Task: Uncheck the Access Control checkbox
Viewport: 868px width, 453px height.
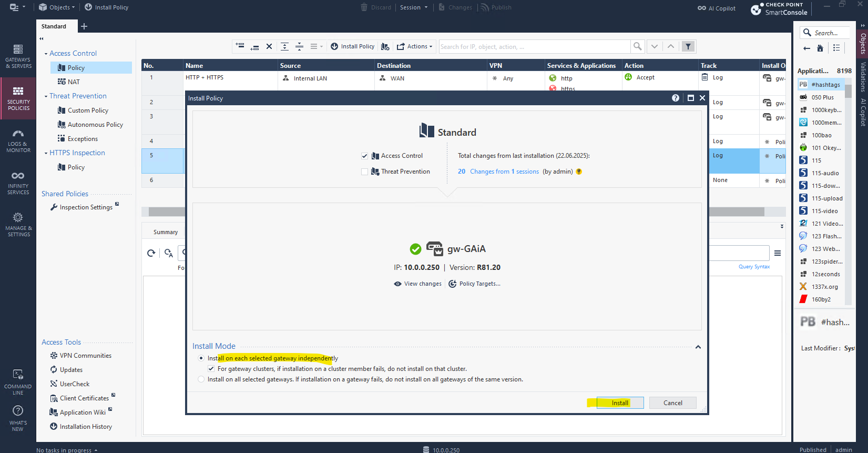Action: (x=364, y=156)
